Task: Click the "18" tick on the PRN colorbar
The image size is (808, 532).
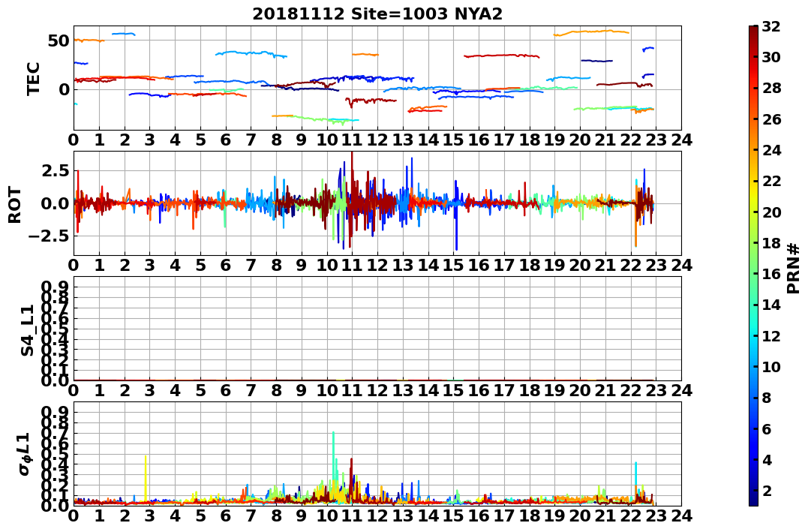Action: (771, 243)
